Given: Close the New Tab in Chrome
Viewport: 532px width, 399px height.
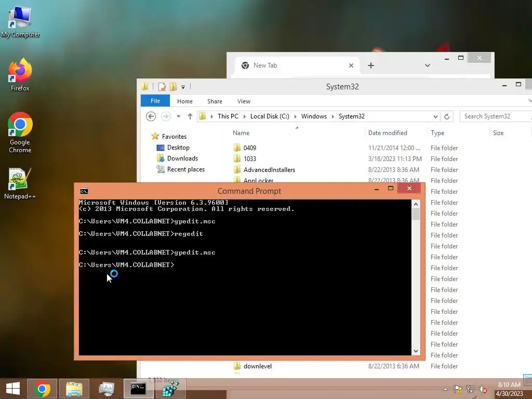Looking at the screenshot, I should pyautogui.click(x=351, y=65).
